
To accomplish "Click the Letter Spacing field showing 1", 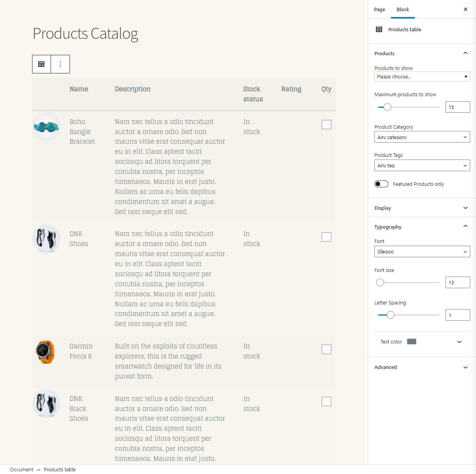I will pos(457,315).
